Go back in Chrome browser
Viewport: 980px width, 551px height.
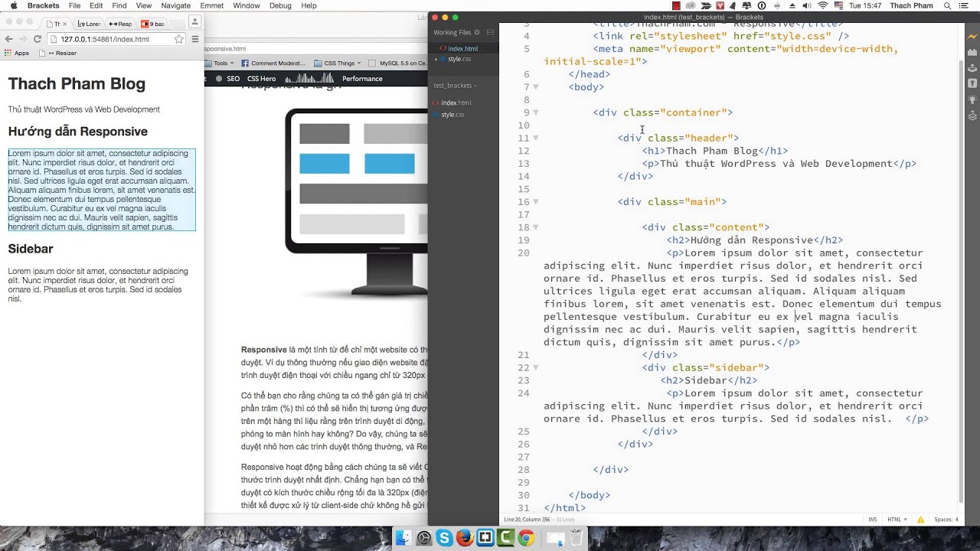[9, 39]
